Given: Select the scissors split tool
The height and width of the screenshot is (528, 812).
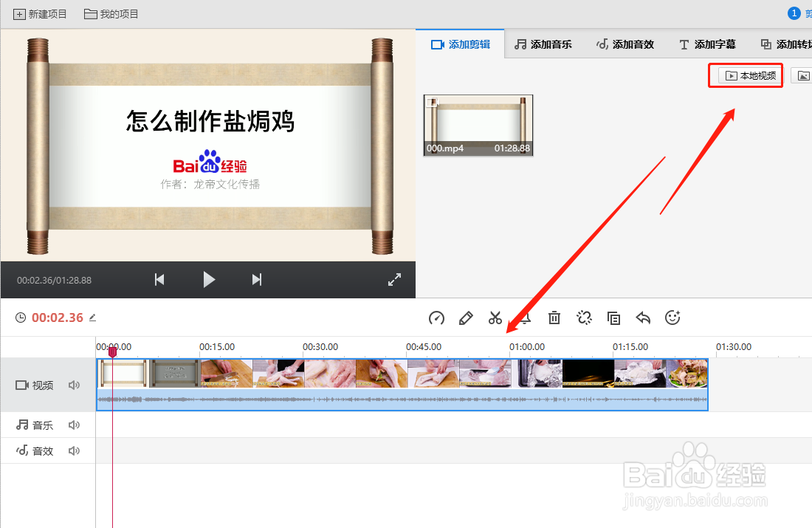Looking at the screenshot, I should (x=495, y=318).
